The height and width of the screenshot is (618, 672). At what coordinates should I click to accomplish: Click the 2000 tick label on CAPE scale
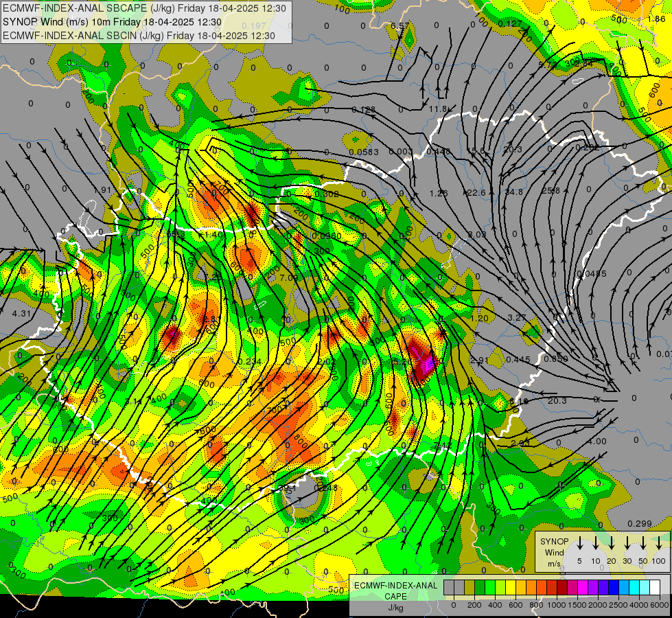click(x=598, y=605)
